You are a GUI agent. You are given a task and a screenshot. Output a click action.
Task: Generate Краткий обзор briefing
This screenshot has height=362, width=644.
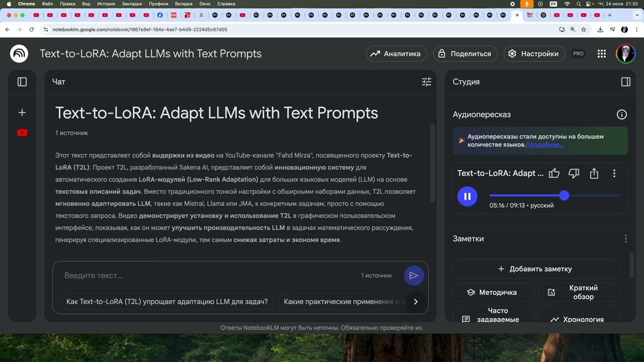(x=579, y=292)
